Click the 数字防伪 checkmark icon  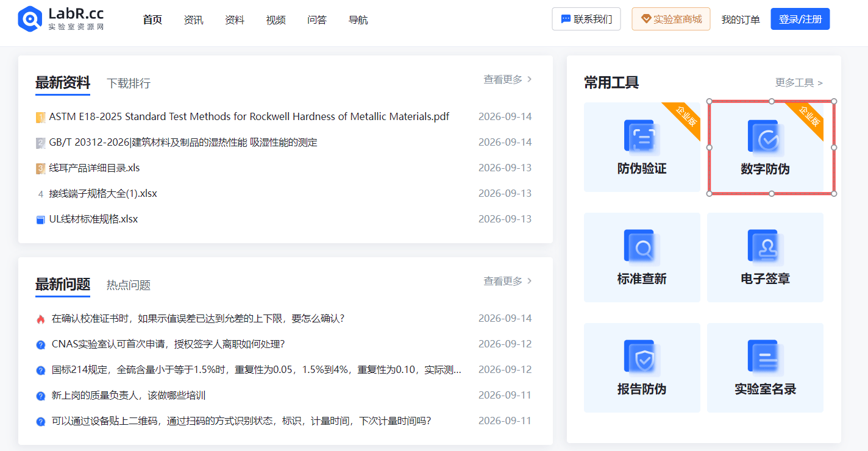coord(766,137)
